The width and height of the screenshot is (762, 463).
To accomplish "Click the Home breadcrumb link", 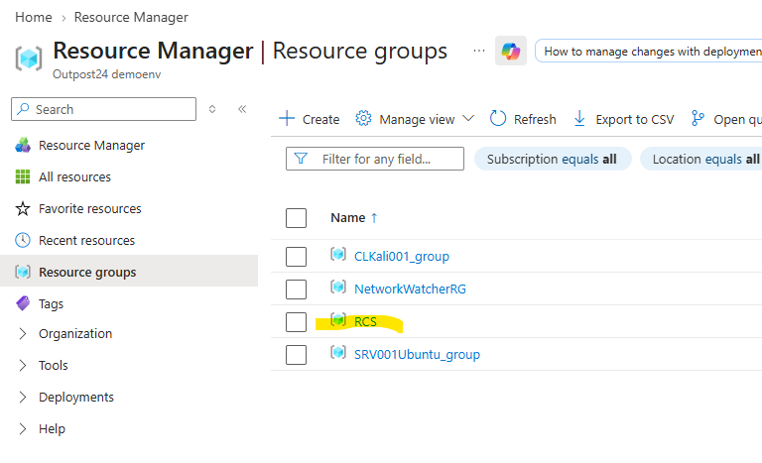I will 34,17.
